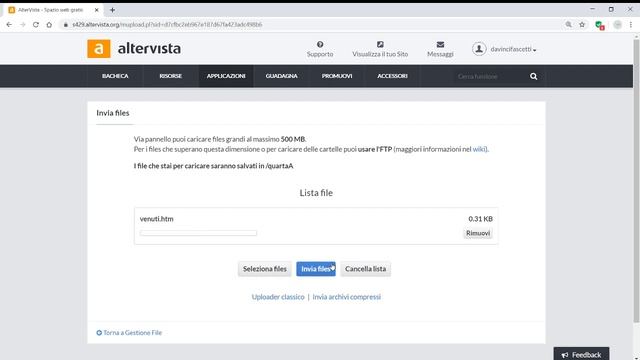Open RISORSE menu item
The image size is (640, 360).
pyautogui.click(x=171, y=76)
